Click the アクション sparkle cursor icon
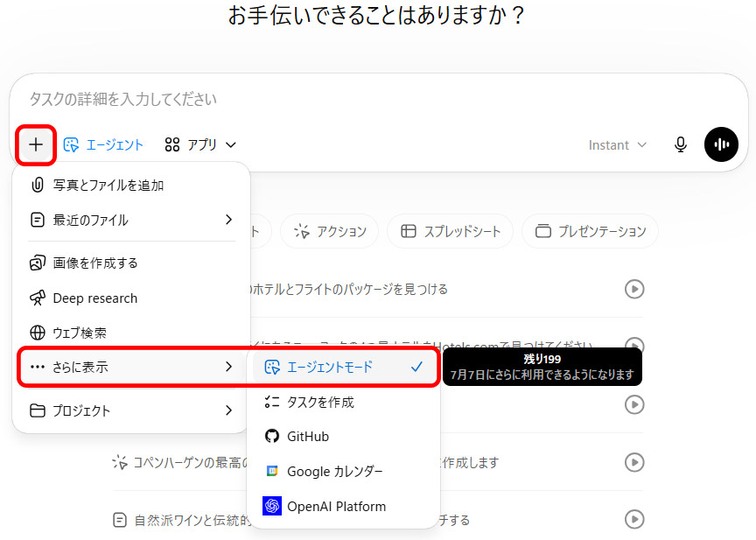The image size is (756, 540). tap(302, 231)
